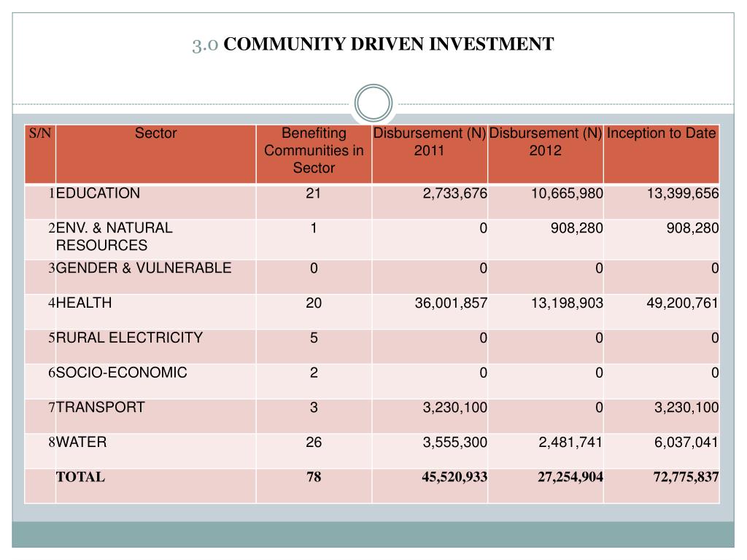This screenshot has height=560, width=747.
Task: Click Gender & Vulnerable communities value "0"
Action: 314,268
